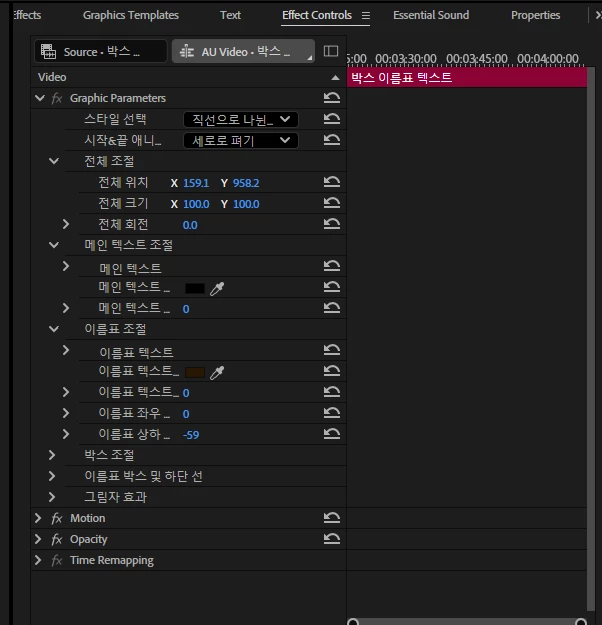602x625 pixels.
Task: Reset 전체 회전 parameter
Action: pos(332,224)
